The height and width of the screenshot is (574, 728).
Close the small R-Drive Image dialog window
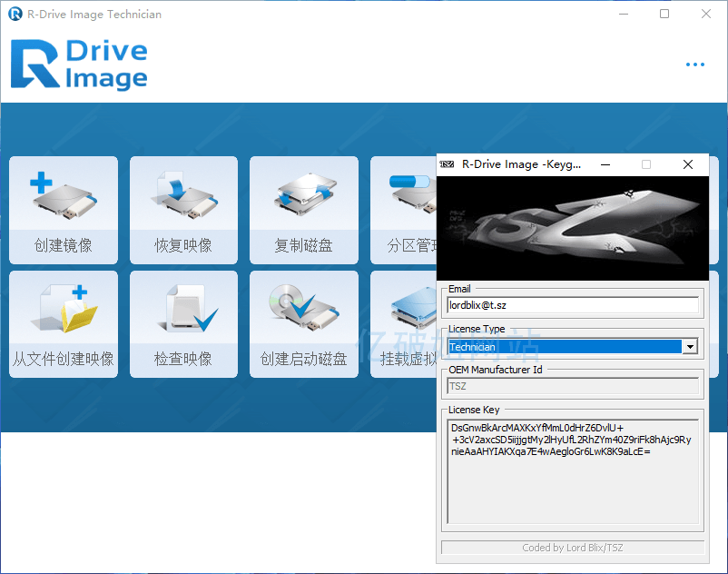[x=688, y=164]
